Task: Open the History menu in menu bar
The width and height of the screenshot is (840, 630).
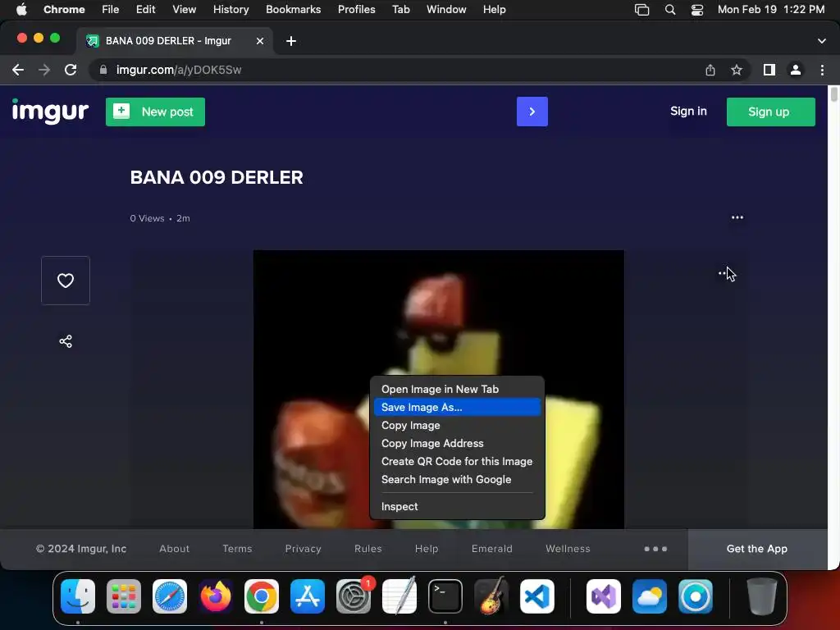Action: [231, 9]
